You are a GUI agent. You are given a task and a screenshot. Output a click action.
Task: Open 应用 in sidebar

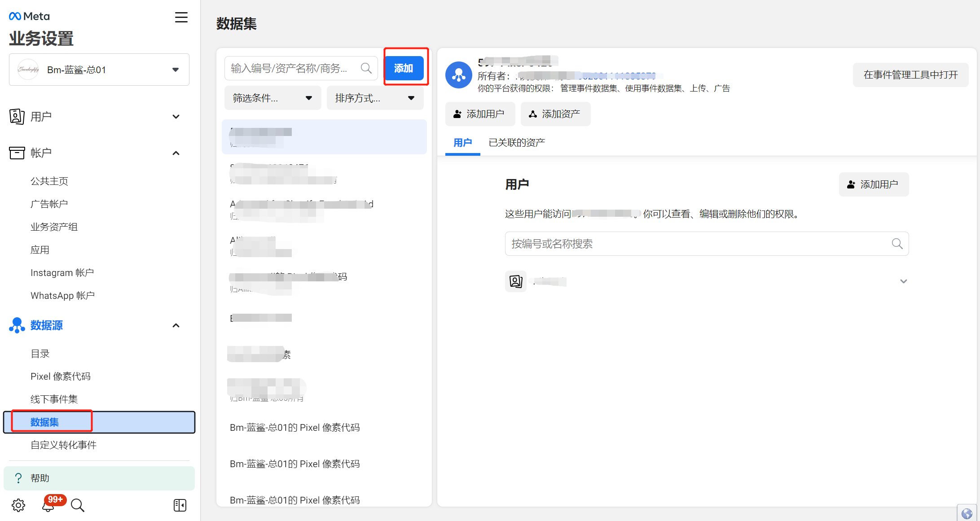(x=40, y=250)
